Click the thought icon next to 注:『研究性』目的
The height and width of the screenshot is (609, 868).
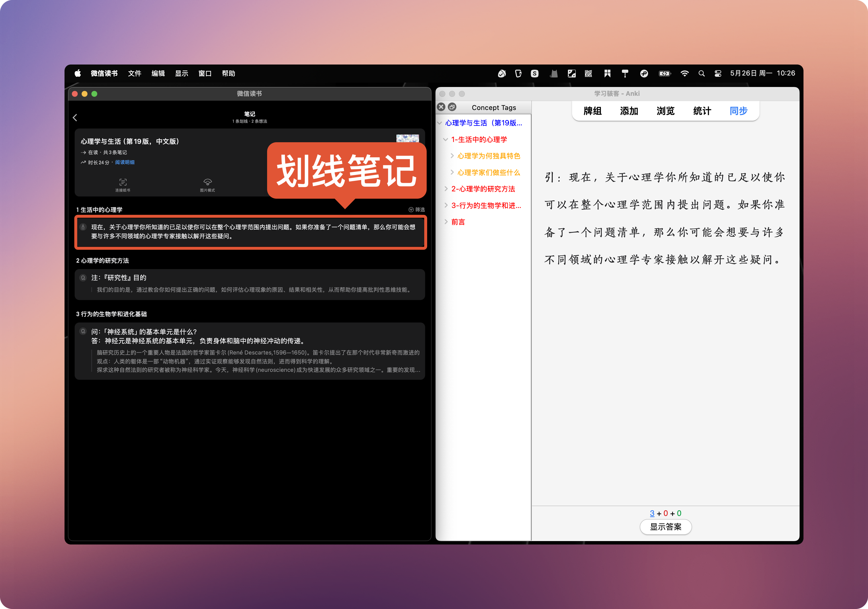83,278
